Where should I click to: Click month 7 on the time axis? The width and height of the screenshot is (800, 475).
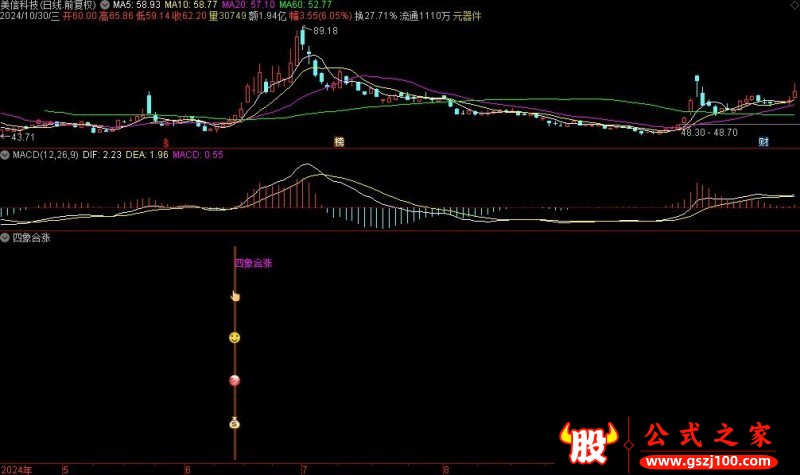(305, 470)
